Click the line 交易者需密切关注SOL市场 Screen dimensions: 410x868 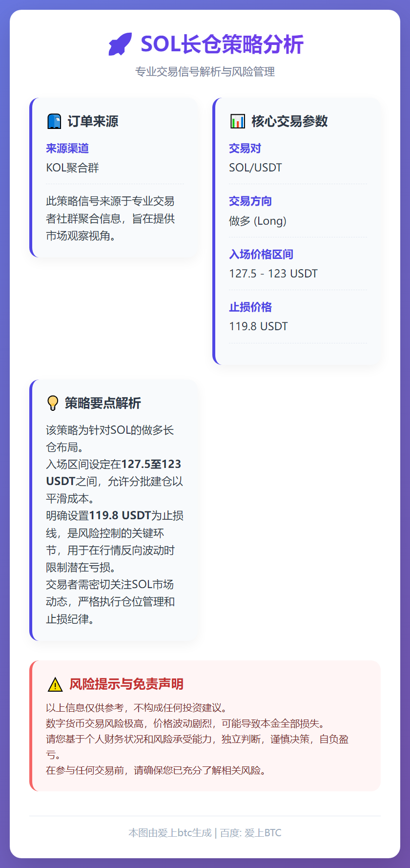pos(110,585)
